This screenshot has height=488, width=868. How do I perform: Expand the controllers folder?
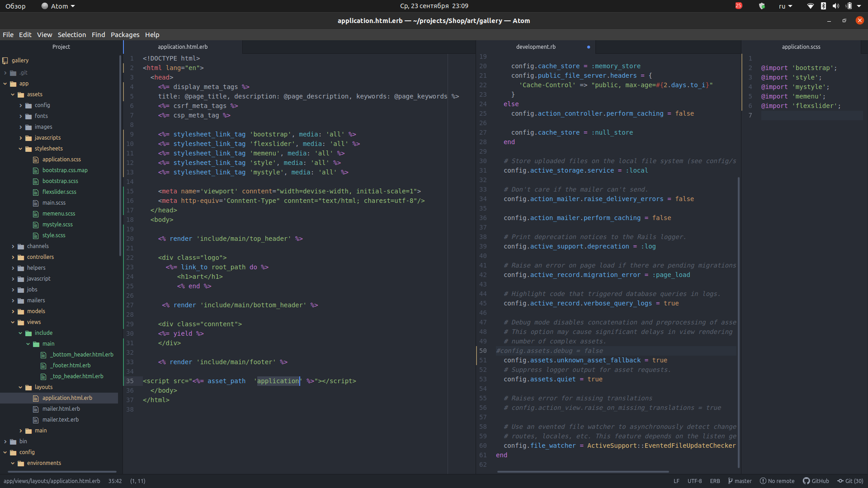[x=13, y=257]
